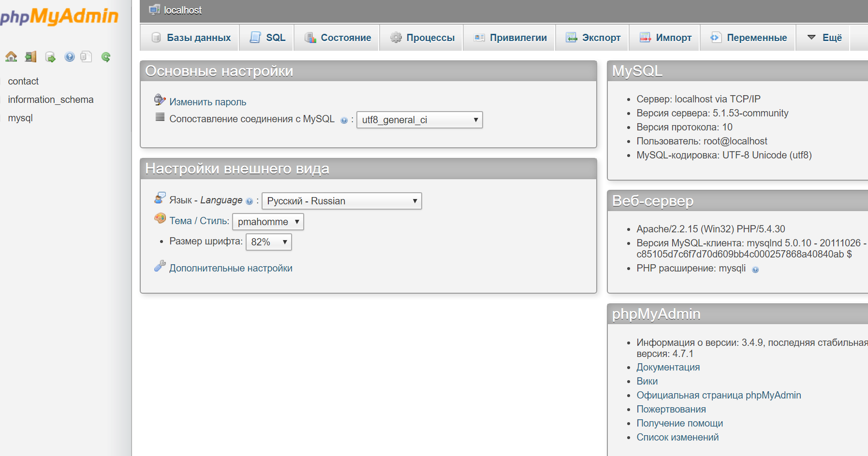Viewport: 868px width, 456px height.
Task: Open the utf8_general_ci collation dropdown
Action: point(419,120)
